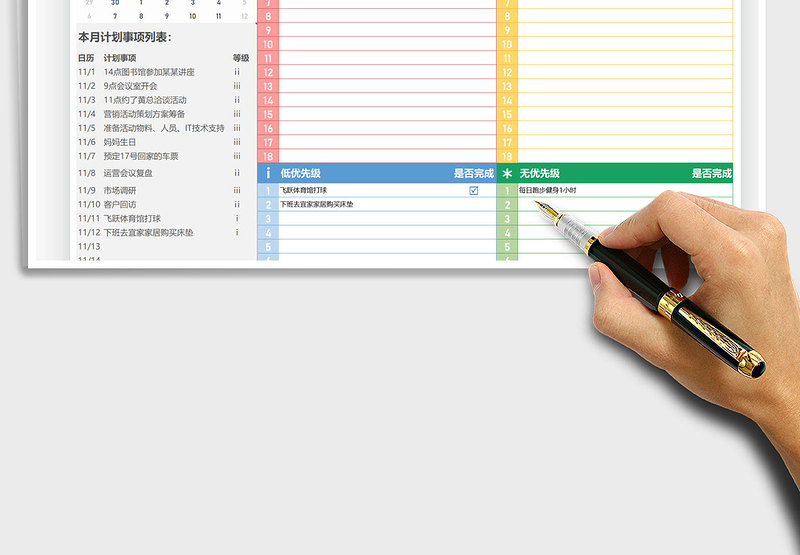Click the priority level of 11/9 市场调研
Screen dimensions: 800x555
237,190
